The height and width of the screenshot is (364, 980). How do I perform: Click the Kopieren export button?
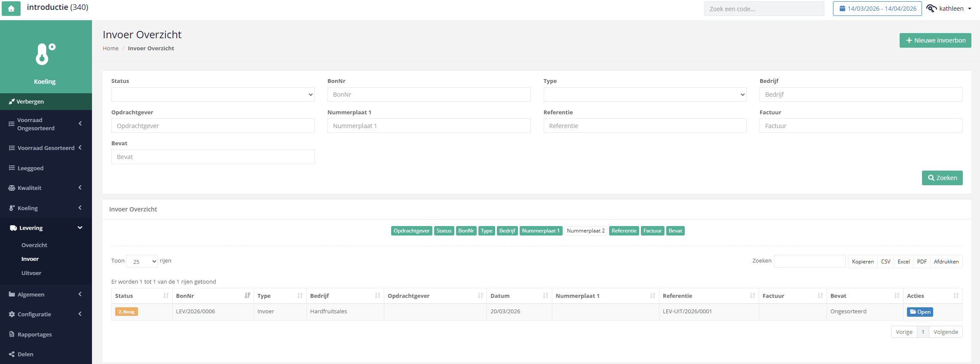[863, 261]
